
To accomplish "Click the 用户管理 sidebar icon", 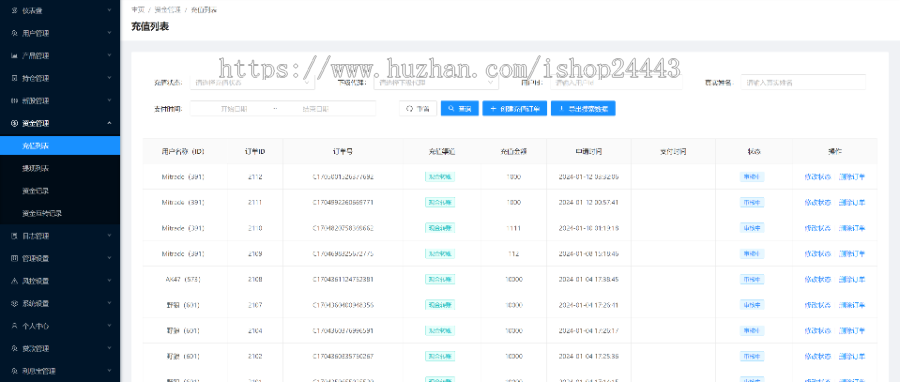I will pos(14,33).
